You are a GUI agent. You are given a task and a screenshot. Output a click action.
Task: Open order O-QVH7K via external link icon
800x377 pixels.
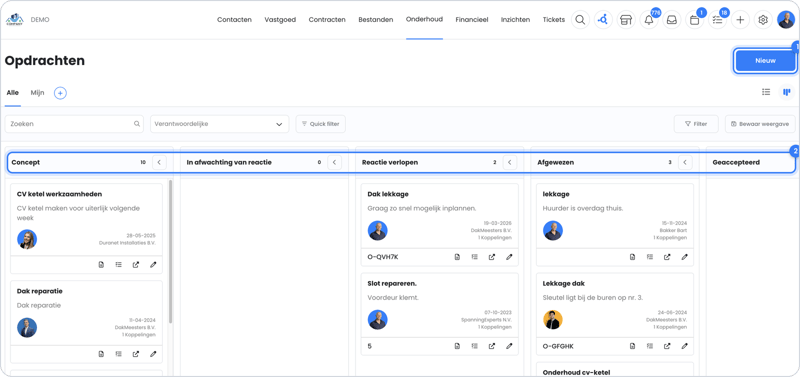[492, 257]
